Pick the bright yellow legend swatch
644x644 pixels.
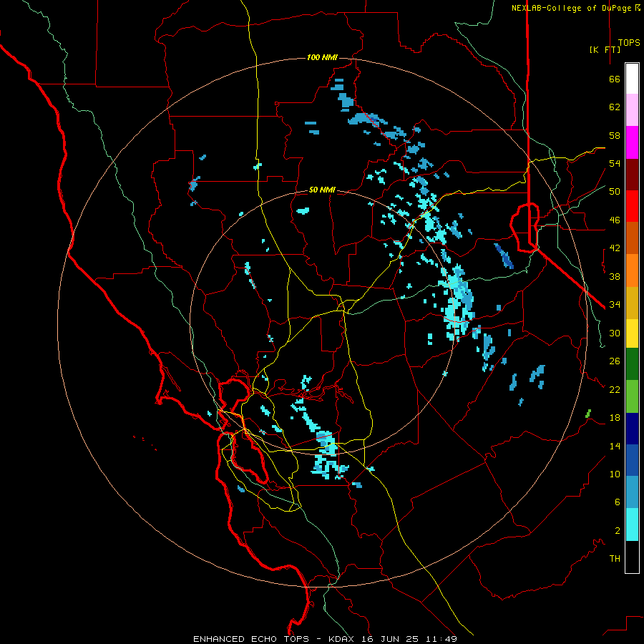pos(632,333)
